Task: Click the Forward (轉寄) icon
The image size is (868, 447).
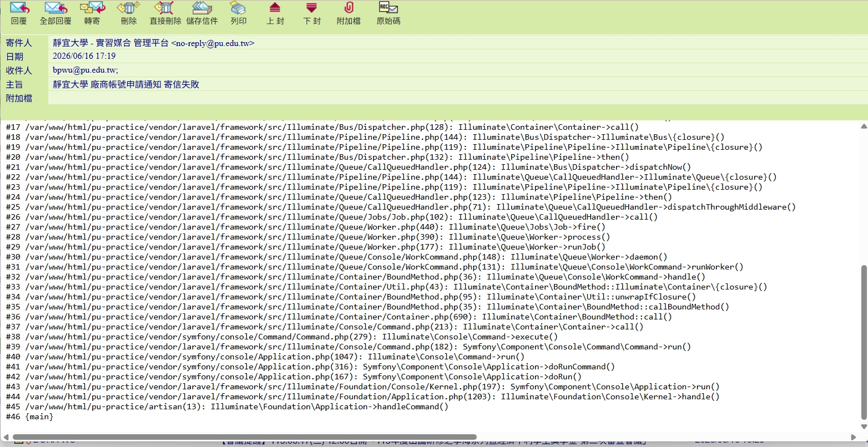Action: [92, 8]
